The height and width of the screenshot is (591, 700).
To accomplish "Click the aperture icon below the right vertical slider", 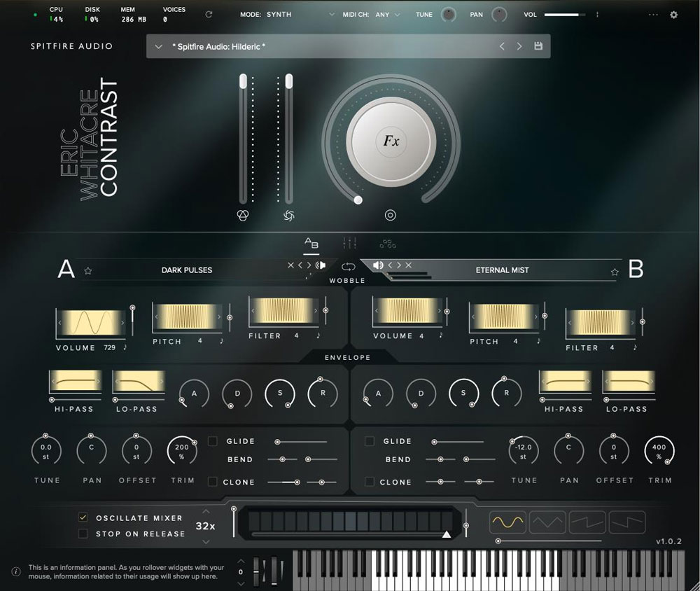I will (x=289, y=216).
